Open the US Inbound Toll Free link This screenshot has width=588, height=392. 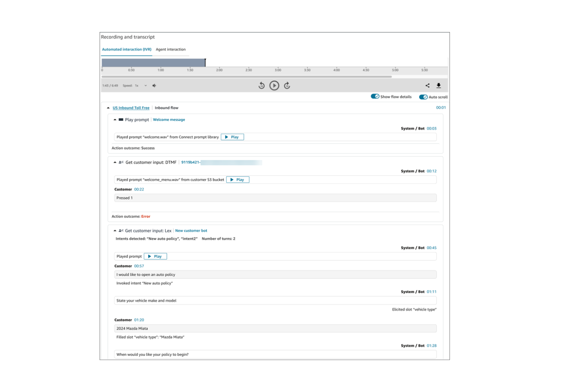(131, 108)
